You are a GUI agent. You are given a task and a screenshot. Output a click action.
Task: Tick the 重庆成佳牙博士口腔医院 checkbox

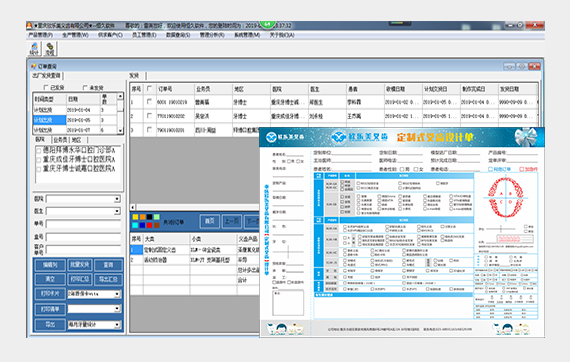pos(39,160)
